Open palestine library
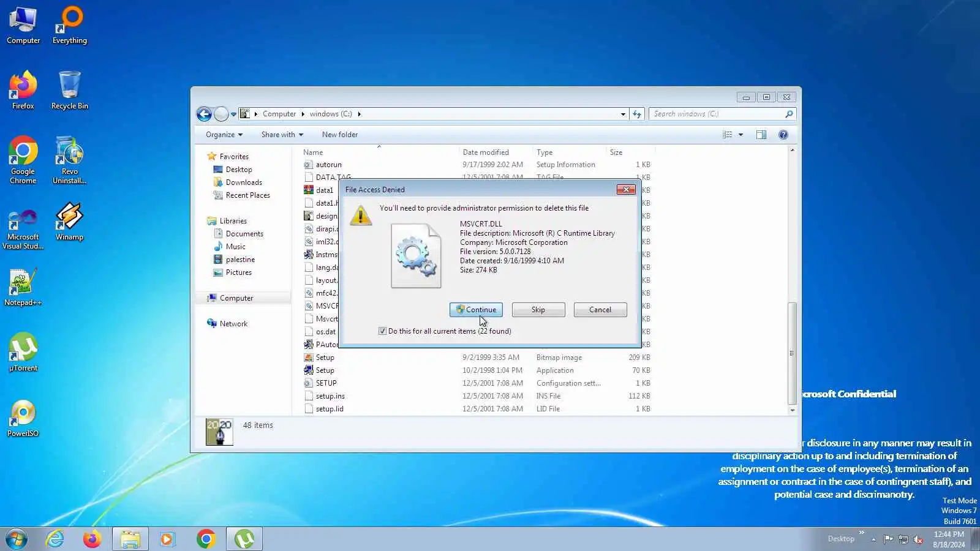The image size is (980, 551). [240, 260]
